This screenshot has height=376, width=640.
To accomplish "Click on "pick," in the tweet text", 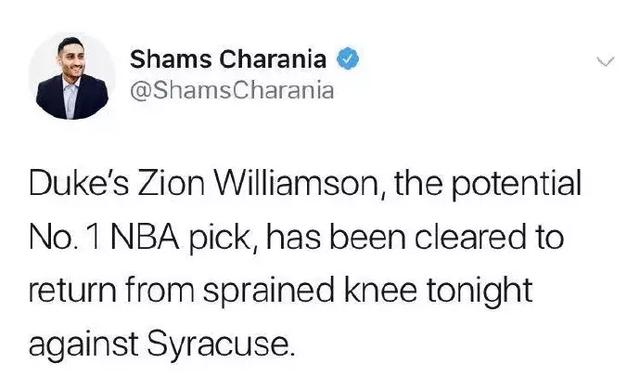I will pyautogui.click(x=222, y=239).
